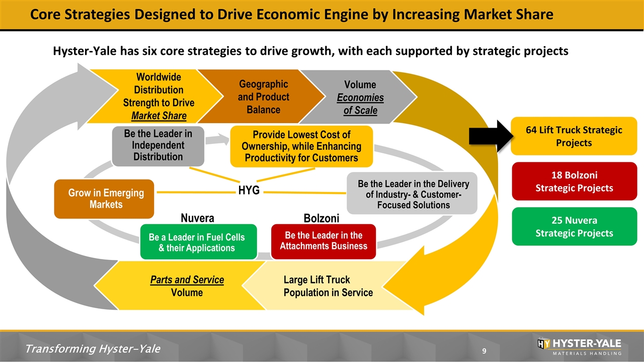Select the '25 Nuvera Strategic Projects' box
Image resolution: width=644 pixels, height=362 pixels.
[574, 227]
